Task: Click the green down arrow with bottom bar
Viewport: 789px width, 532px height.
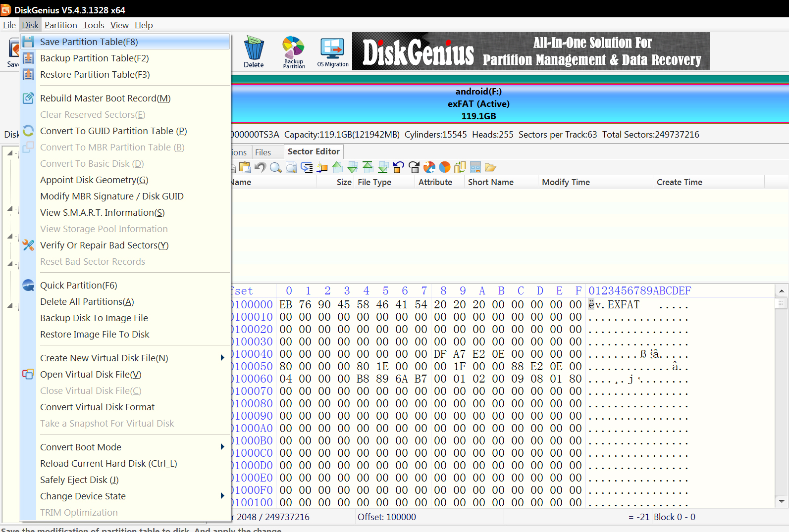Action: [x=383, y=168]
